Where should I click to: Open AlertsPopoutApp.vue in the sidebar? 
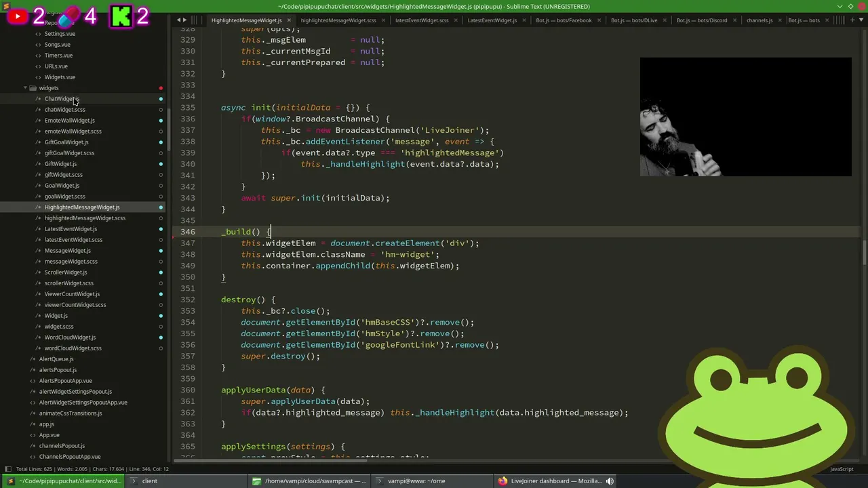(65, 381)
